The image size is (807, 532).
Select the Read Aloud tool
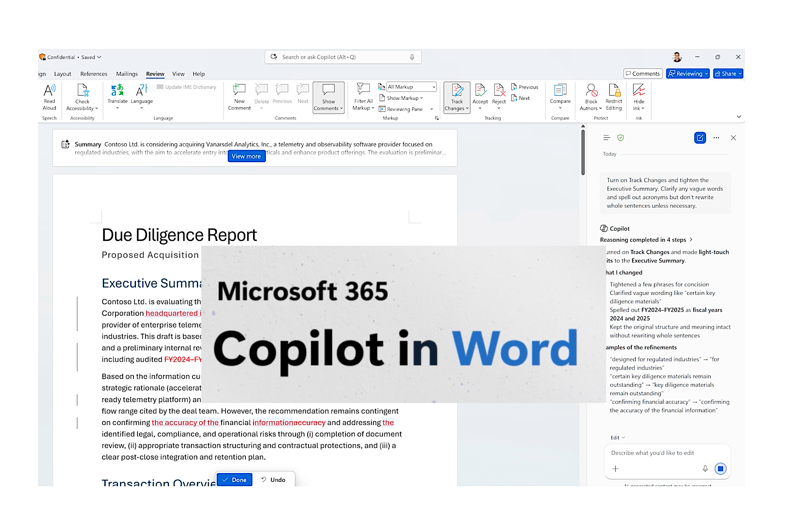49,97
